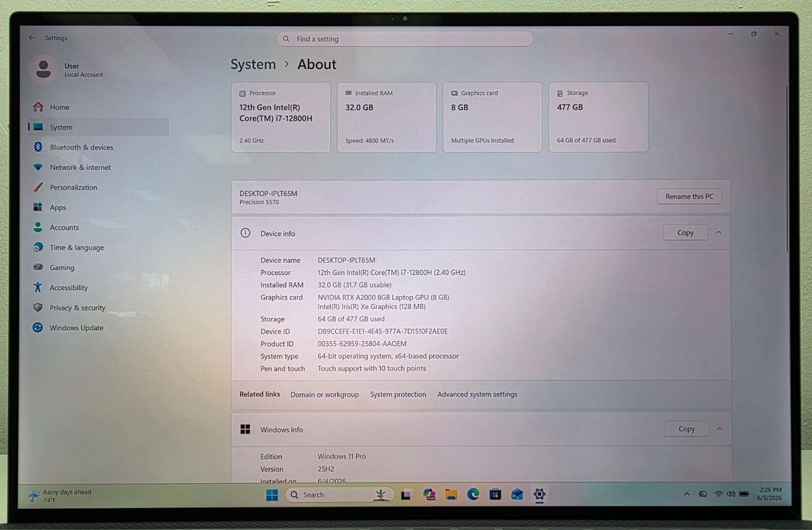Open the System protection link

click(398, 395)
